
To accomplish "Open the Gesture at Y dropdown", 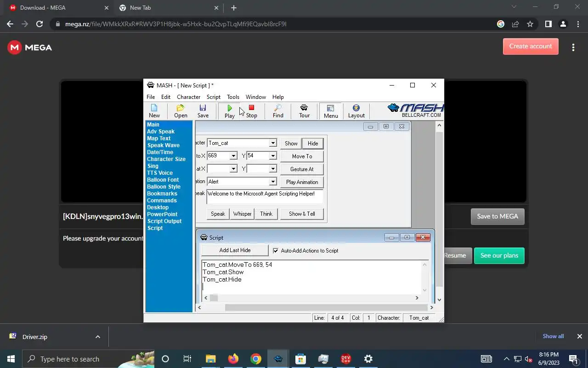I will 273,169.
